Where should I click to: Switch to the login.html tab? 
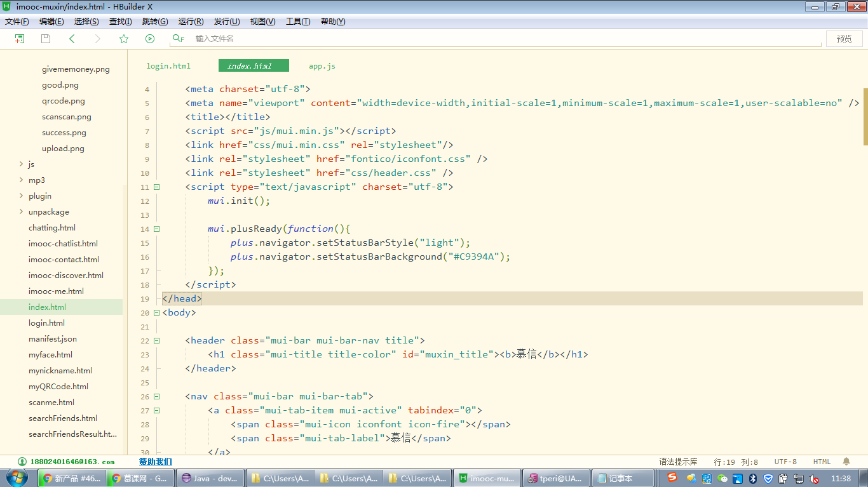tap(168, 66)
